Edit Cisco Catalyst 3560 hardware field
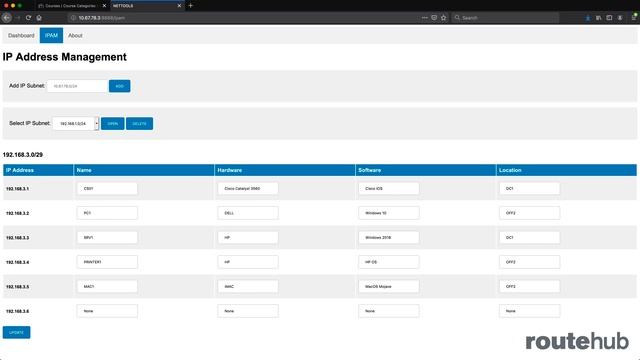The image size is (640, 360). [x=248, y=189]
